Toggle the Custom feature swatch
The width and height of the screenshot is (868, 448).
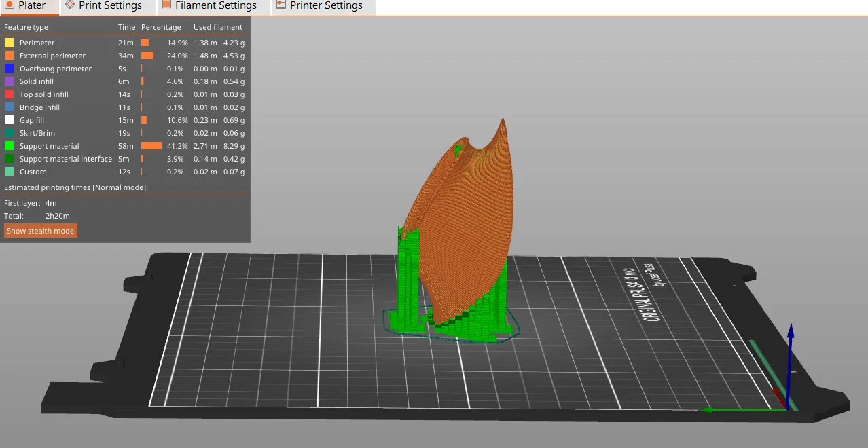pos(9,172)
